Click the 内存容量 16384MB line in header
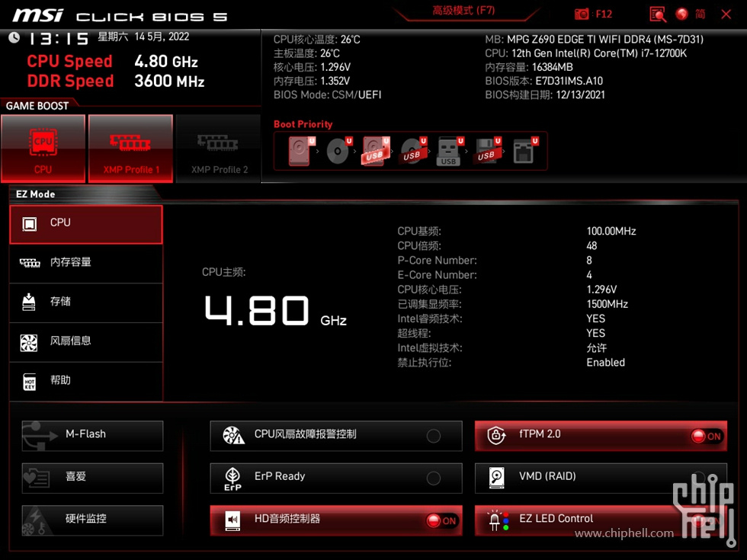The width and height of the screenshot is (747, 560). [x=529, y=67]
